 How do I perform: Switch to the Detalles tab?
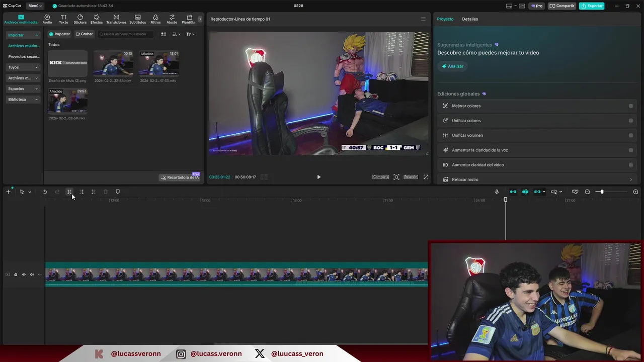coord(470,19)
